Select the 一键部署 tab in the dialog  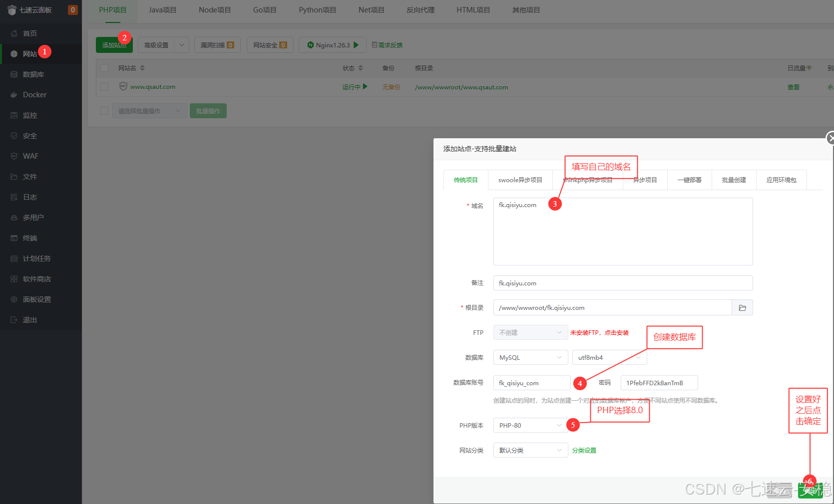(x=689, y=180)
